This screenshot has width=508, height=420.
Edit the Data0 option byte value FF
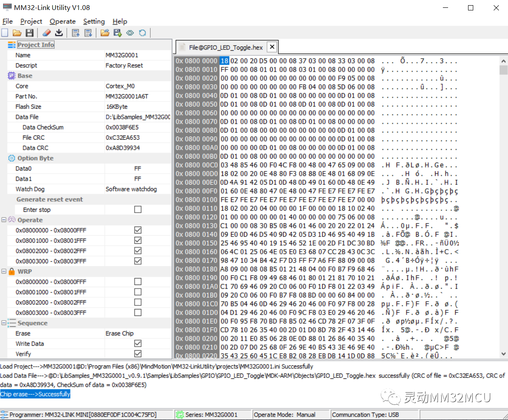click(138, 168)
